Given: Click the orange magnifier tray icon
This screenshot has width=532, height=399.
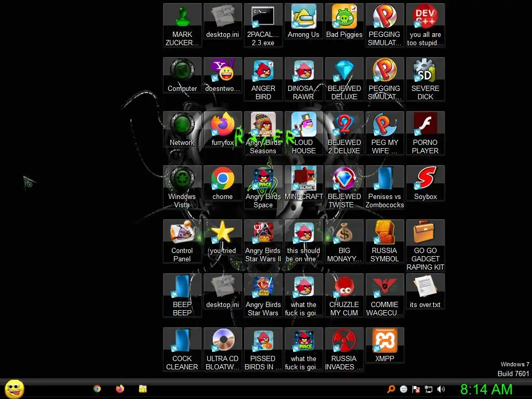Looking at the screenshot, I should (x=391, y=389).
